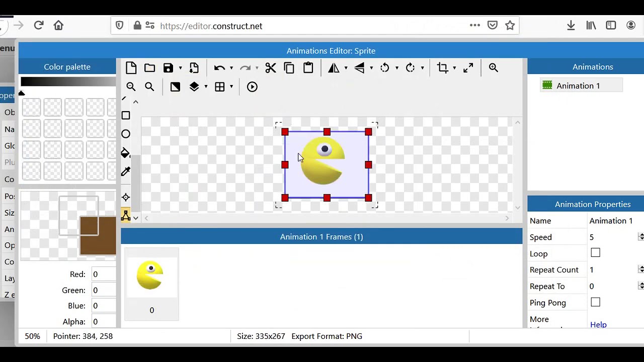This screenshot has width=644, height=362.
Task: Copy the selection
Action: [289, 68]
